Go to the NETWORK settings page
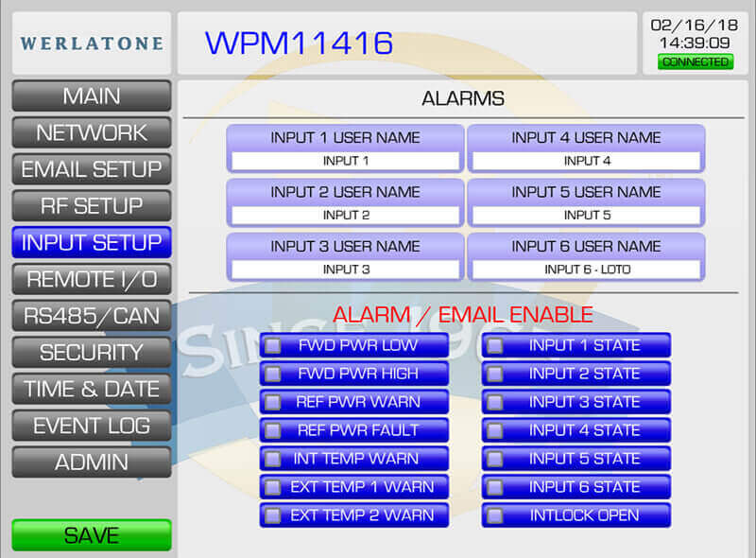Viewport: 756px width, 558px height. [92, 132]
